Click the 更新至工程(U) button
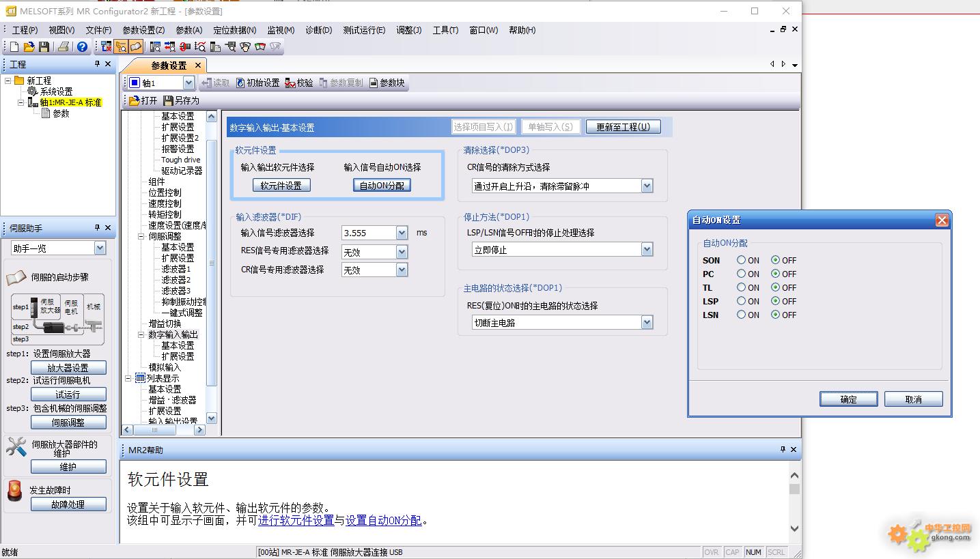This screenshot has height=559, width=980. coord(624,126)
